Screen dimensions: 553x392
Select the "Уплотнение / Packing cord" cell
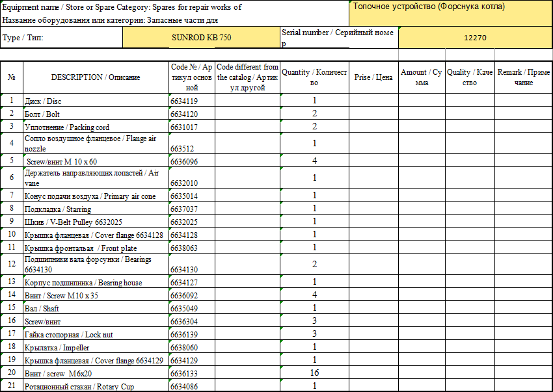tap(96, 127)
